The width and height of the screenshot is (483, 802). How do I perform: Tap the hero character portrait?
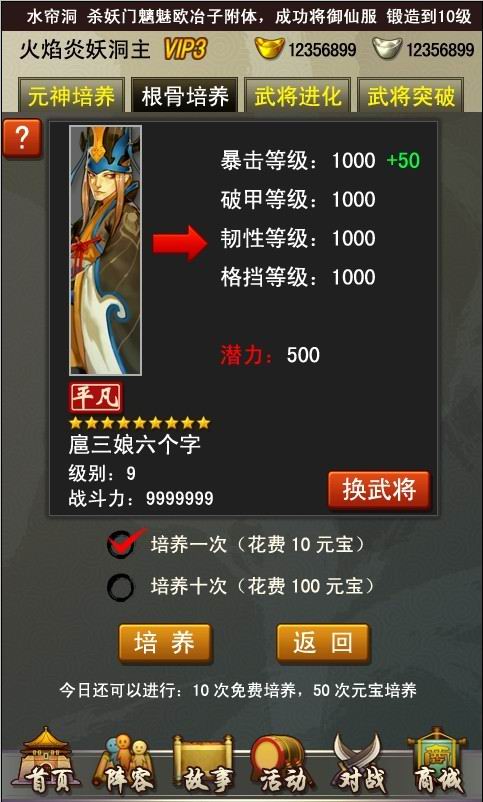coord(105,251)
